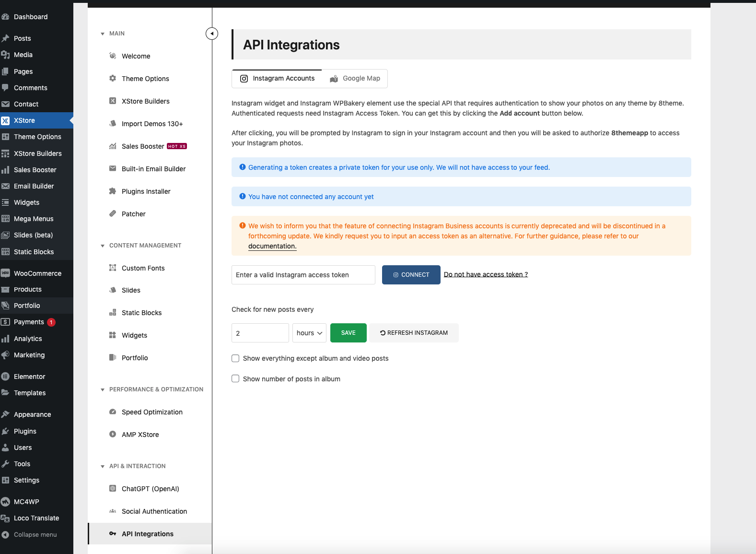Open Templates in the WordPress menu

click(x=36, y=393)
